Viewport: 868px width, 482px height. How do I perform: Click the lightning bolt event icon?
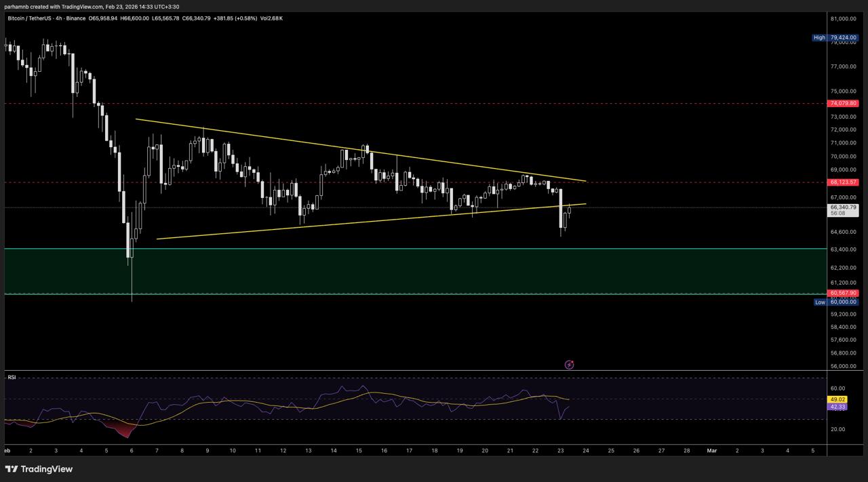pyautogui.click(x=569, y=365)
